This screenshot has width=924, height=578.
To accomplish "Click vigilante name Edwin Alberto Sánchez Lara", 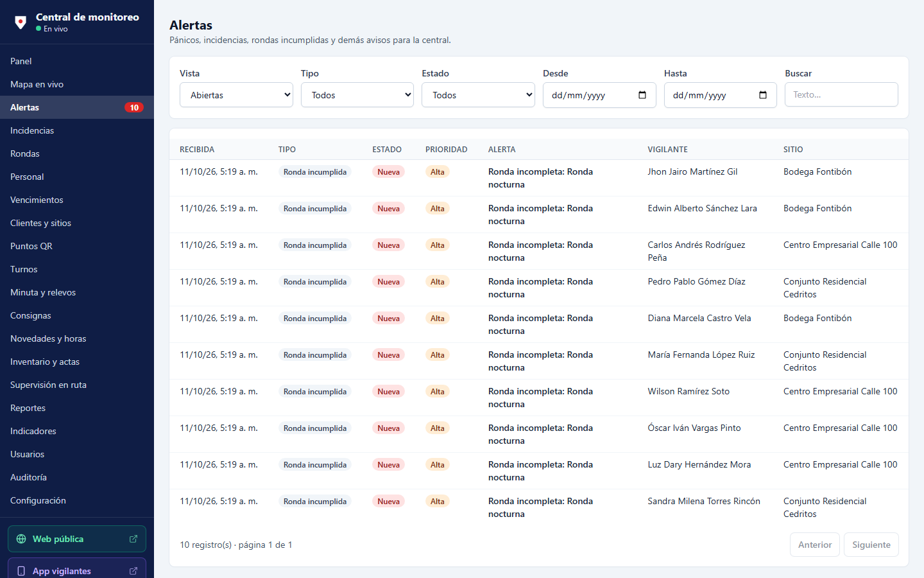I will pyautogui.click(x=702, y=208).
